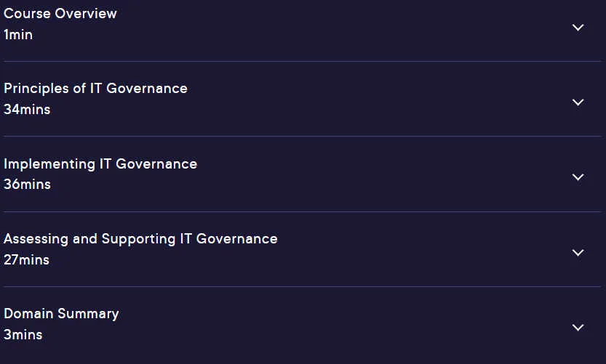Click the 1min duration under Course Overview
The height and width of the screenshot is (364, 606).
click(18, 35)
